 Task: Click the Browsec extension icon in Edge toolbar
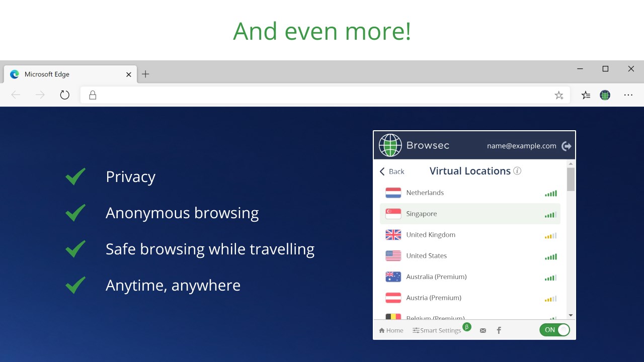pyautogui.click(x=605, y=95)
